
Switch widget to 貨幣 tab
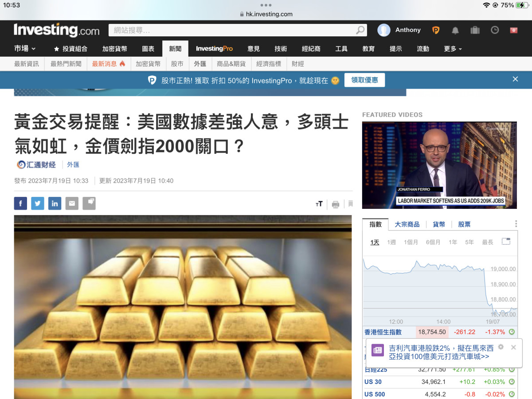pyautogui.click(x=439, y=224)
